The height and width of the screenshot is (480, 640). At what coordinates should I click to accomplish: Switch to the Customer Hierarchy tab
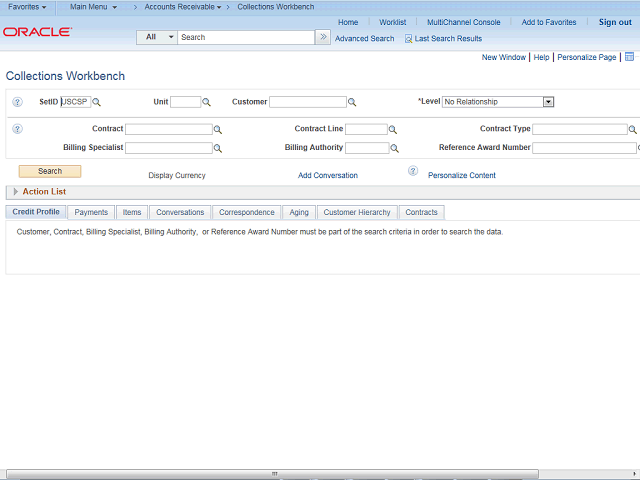(x=357, y=212)
